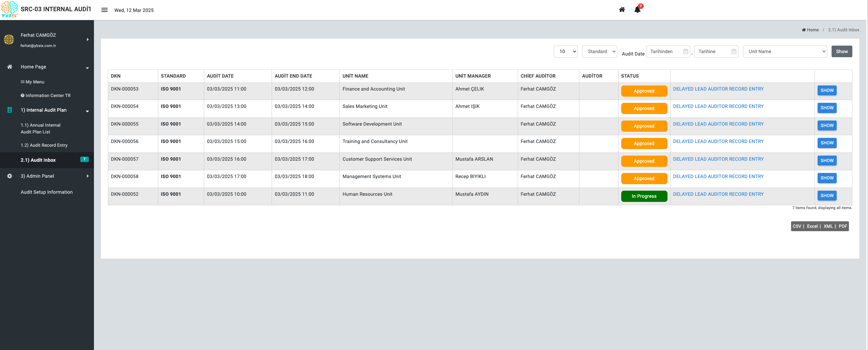Click the Tarihinden start date field
The width and height of the screenshot is (868, 350).
coord(664,51)
